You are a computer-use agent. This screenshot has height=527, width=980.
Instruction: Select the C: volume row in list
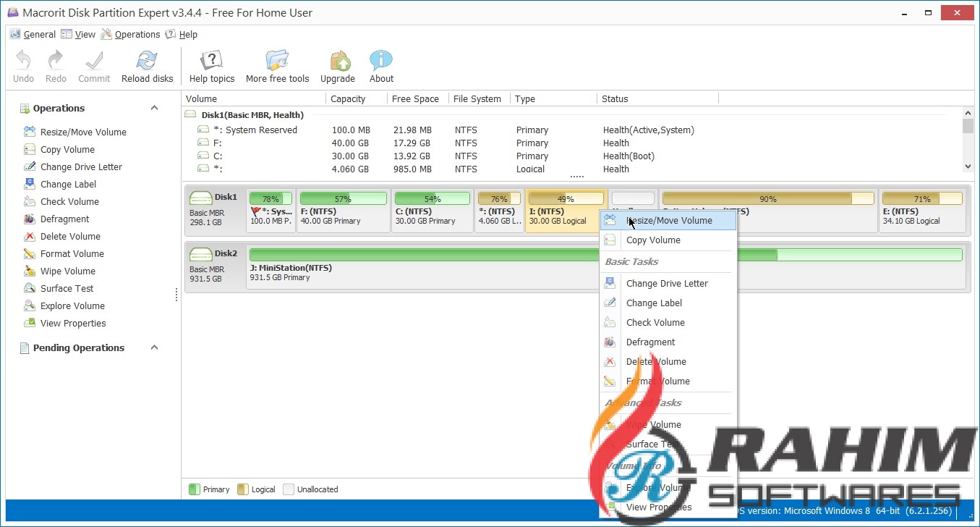click(x=571, y=156)
